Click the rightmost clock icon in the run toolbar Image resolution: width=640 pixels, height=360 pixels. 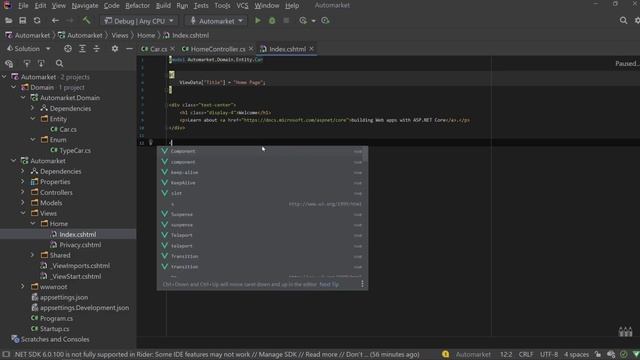point(325,20)
